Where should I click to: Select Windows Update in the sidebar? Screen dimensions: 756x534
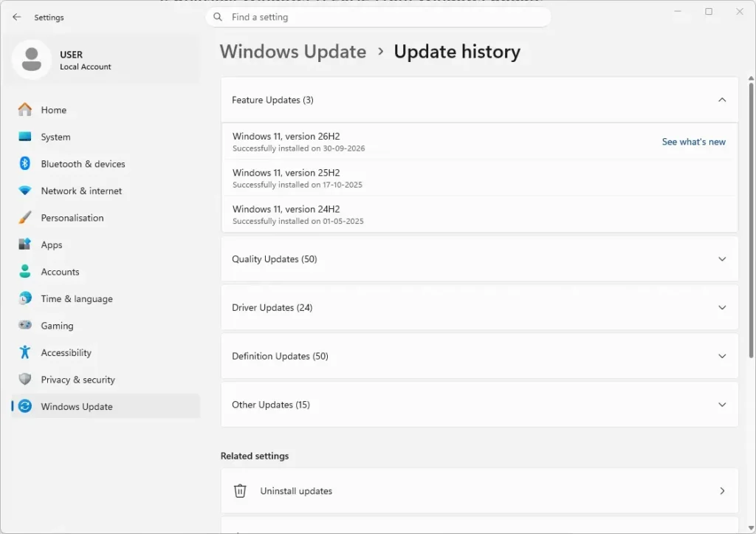tap(106, 407)
